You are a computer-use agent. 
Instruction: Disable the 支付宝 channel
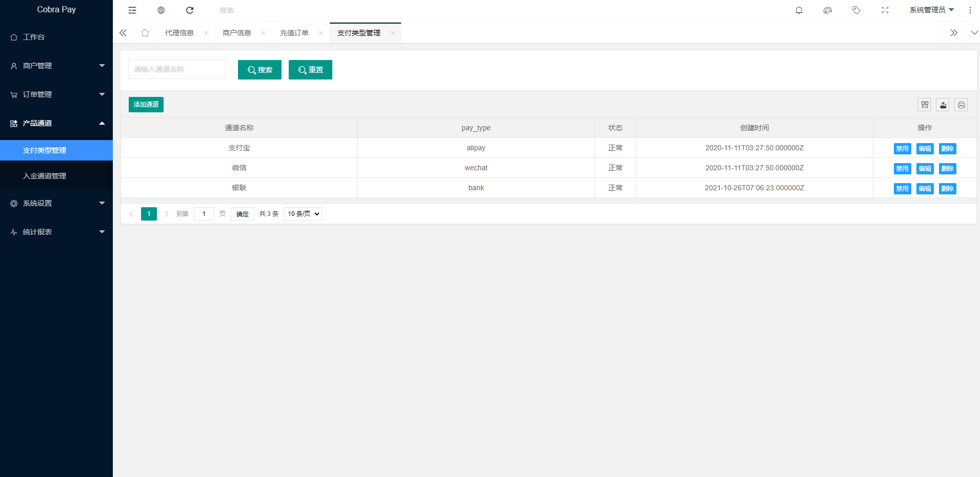[902, 149]
